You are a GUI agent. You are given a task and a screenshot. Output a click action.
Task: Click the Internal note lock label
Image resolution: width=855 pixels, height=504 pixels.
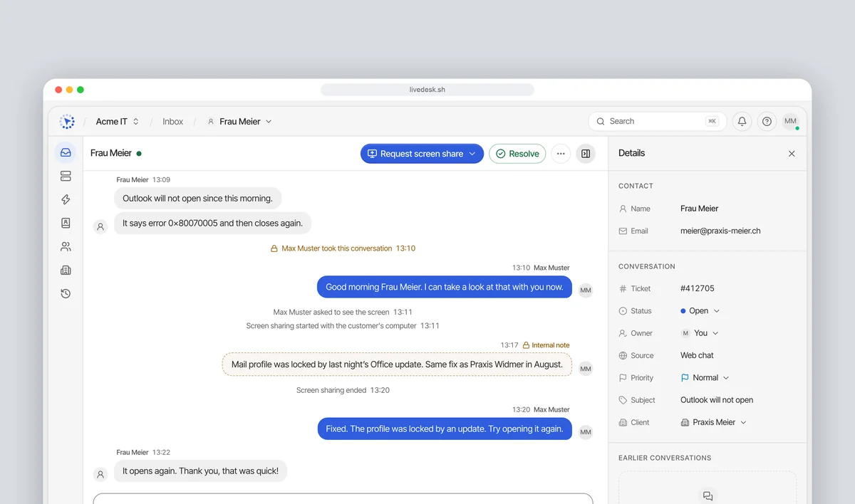coord(546,345)
